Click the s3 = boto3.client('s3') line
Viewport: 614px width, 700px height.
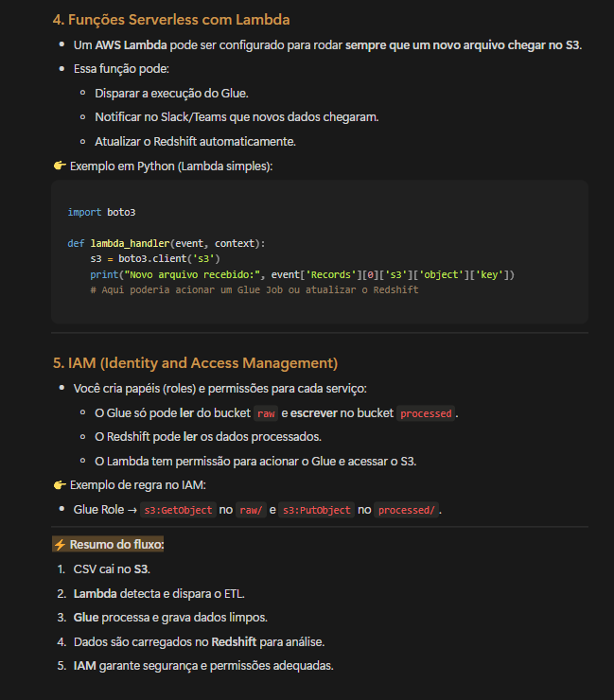pos(155,259)
